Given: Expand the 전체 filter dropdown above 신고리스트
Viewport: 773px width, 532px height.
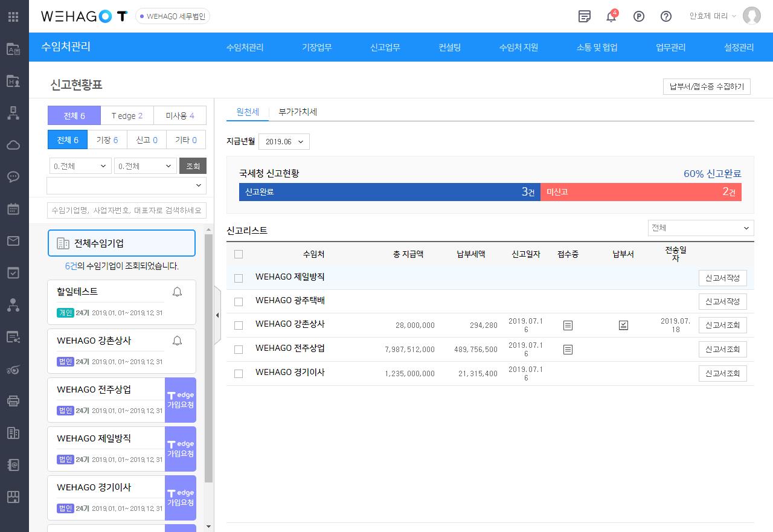Looking at the screenshot, I should 700,228.
